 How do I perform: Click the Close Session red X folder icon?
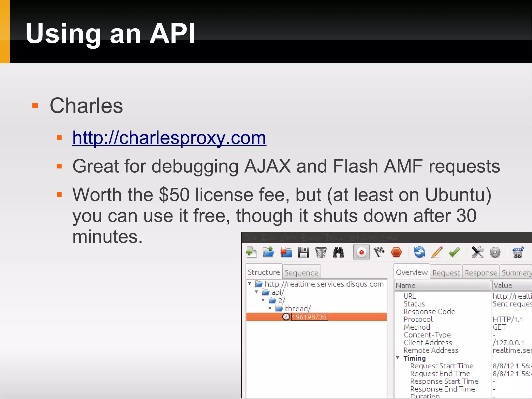pos(286,252)
